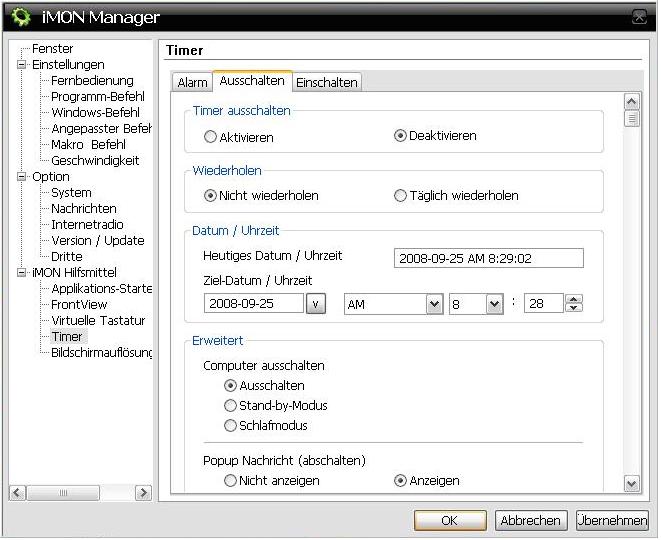Image resolution: width=661 pixels, height=540 pixels.
Task: Choose Nicht anzeigen for popup message
Action: coord(230,481)
